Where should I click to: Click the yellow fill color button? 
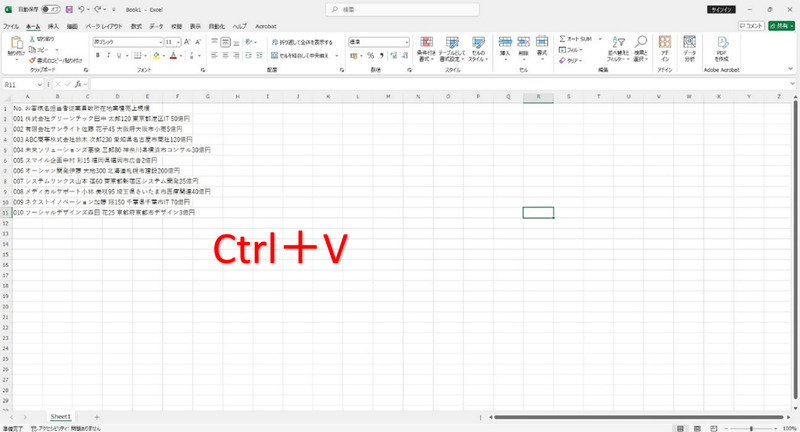(x=156, y=56)
